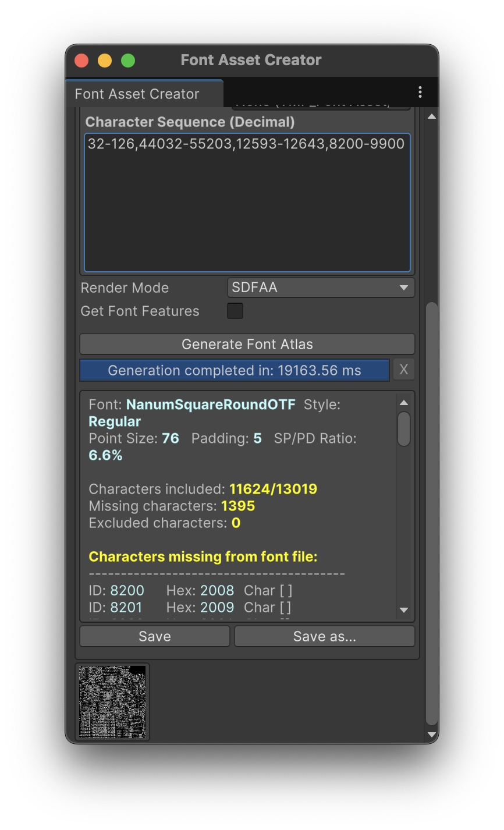Open the Render Mode SDFAA dropdown
Image resolution: width=504 pixels, height=830 pixels.
321,288
